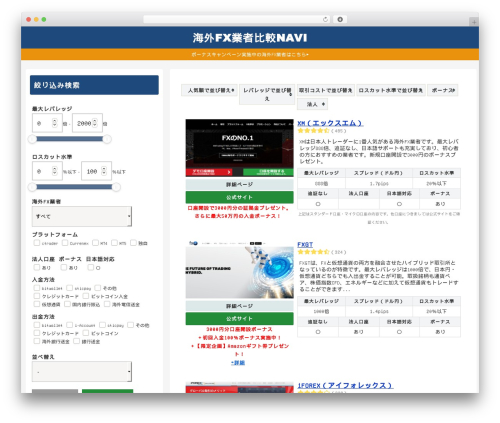Check bitwallet under 入金方法

pos(37,288)
